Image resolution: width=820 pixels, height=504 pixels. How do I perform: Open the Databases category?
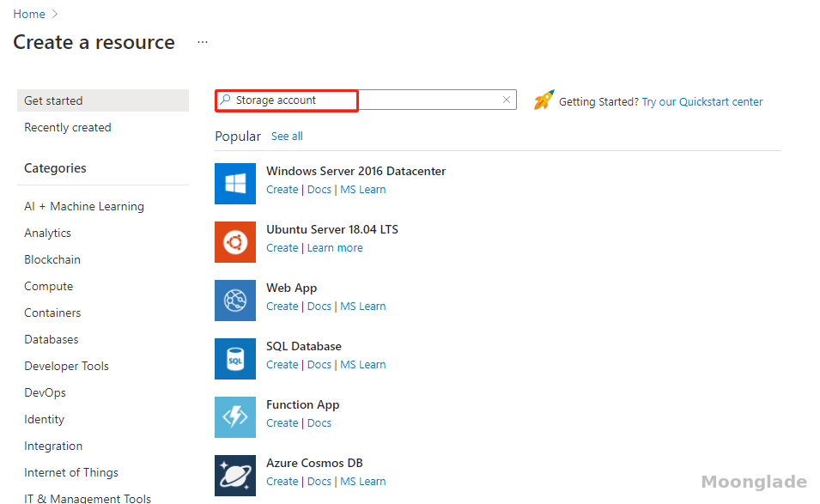[x=51, y=339]
